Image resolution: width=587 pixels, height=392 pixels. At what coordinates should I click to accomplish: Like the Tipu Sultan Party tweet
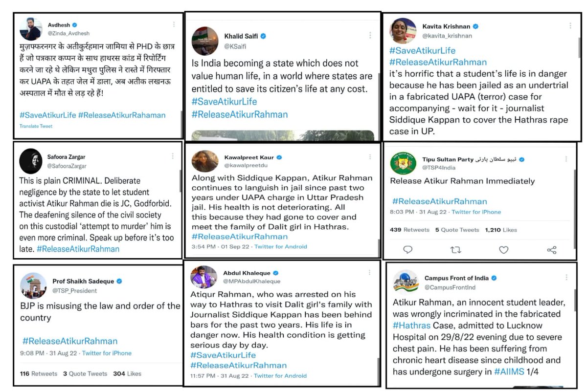coord(503,250)
